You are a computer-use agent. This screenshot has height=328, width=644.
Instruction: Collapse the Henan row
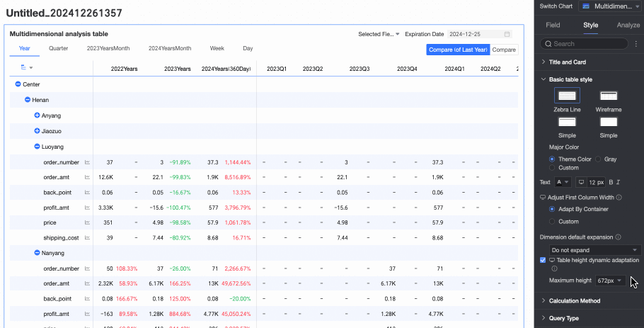point(28,100)
